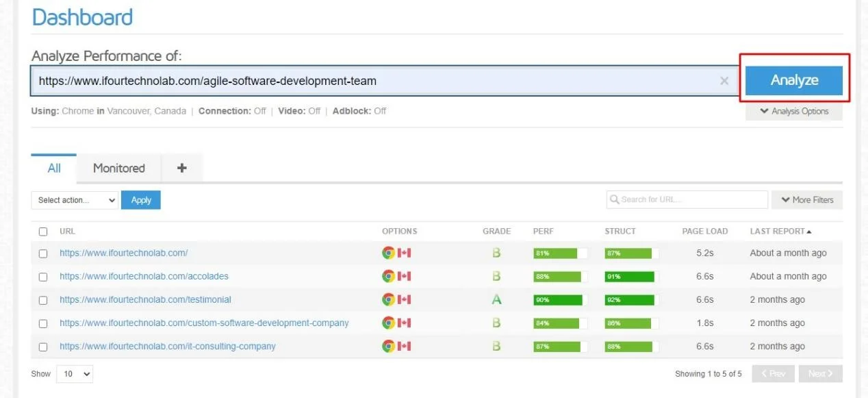This screenshot has width=868, height=398.
Task: Sort by the PAGE LOAD column header
Action: click(705, 232)
